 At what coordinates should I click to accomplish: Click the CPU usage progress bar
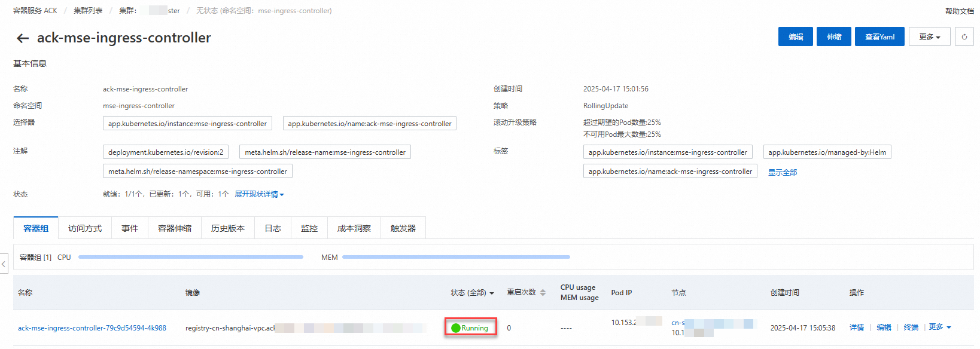[x=191, y=257]
